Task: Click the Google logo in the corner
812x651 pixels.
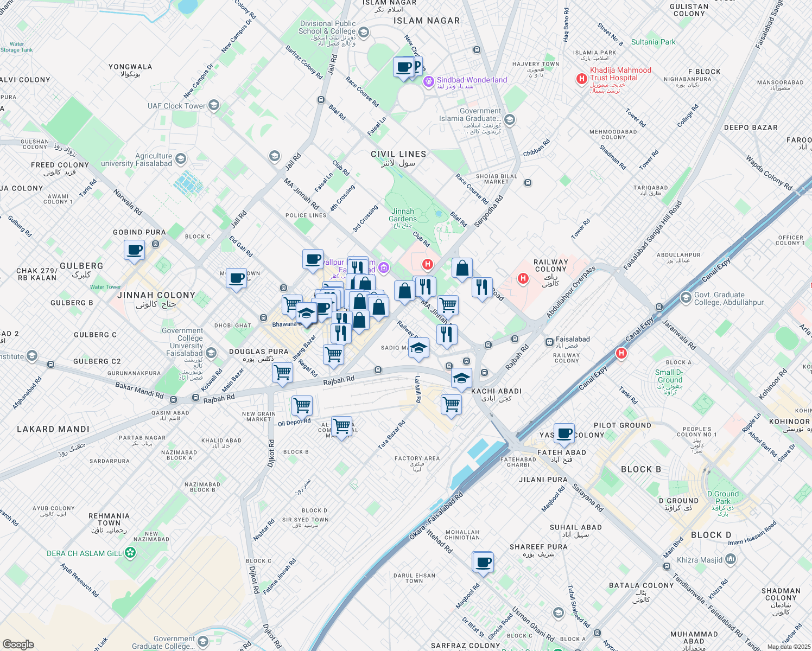Action: point(18,644)
